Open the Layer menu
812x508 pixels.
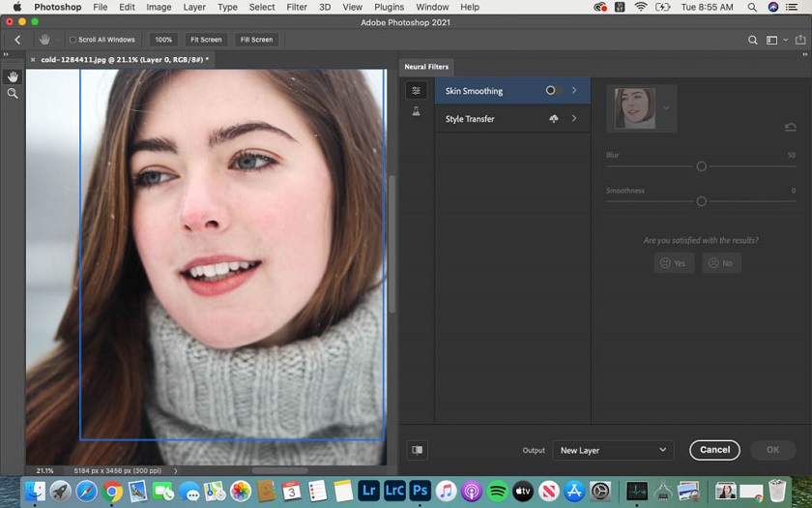coord(194,8)
